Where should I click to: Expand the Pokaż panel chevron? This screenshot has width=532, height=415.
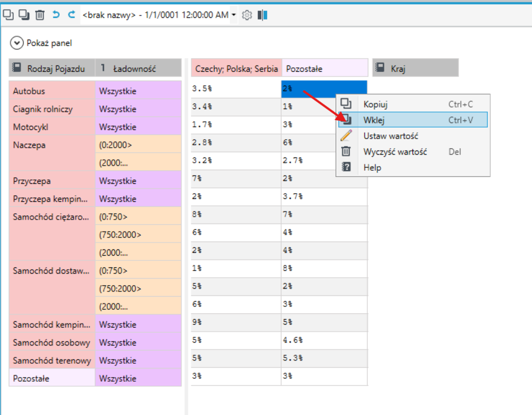pos(17,43)
